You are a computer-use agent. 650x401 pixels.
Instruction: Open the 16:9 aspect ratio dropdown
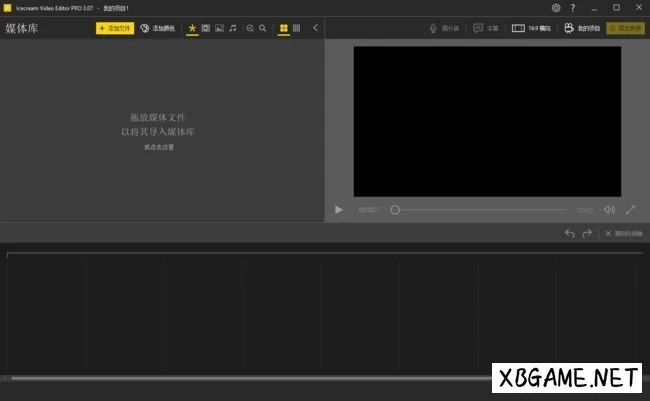point(531,28)
